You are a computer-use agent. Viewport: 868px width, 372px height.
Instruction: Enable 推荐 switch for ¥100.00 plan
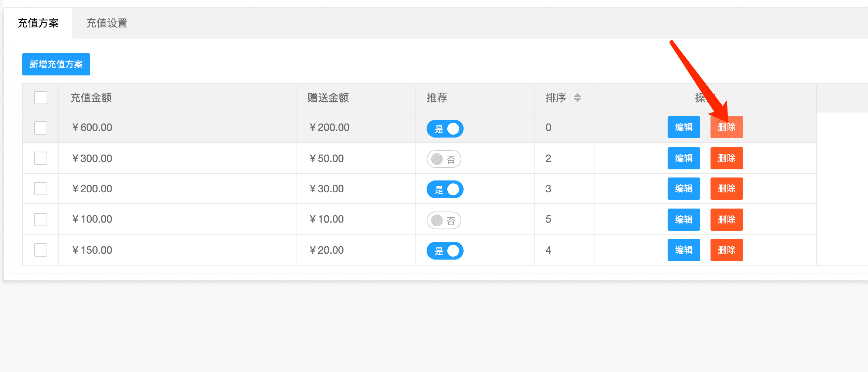pyautogui.click(x=444, y=220)
